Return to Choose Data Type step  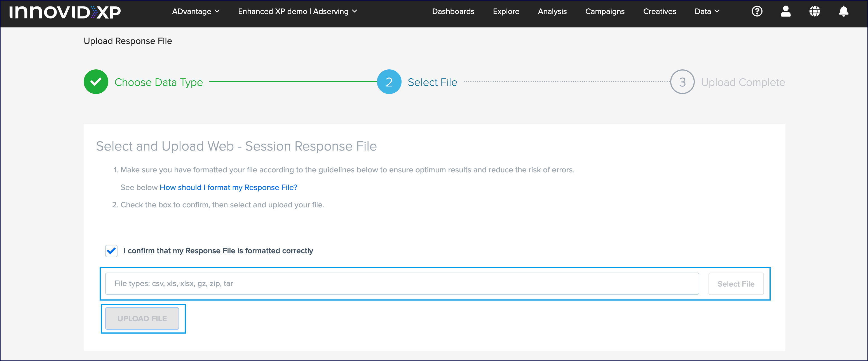tap(158, 82)
